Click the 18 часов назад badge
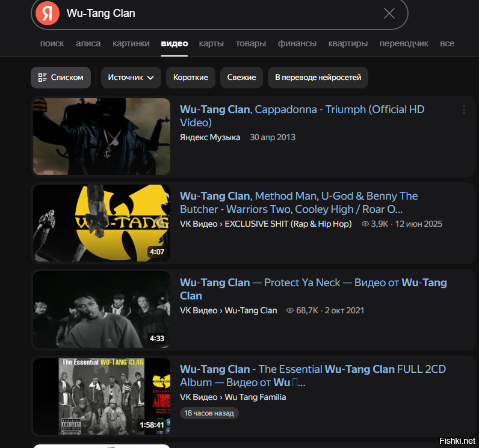The width and height of the screenshot is (479, 448). [x=209, y=413]
